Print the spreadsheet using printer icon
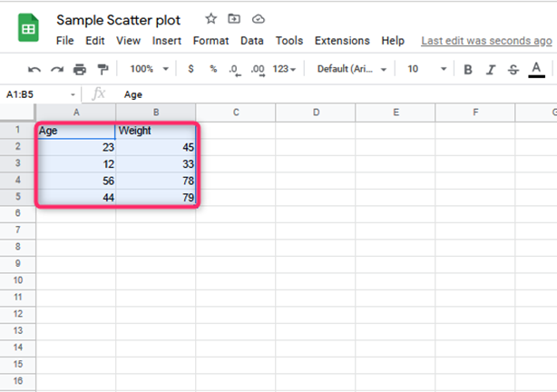Screen dimensions: 557x392 pyautogui.click(x=80, y=69)
